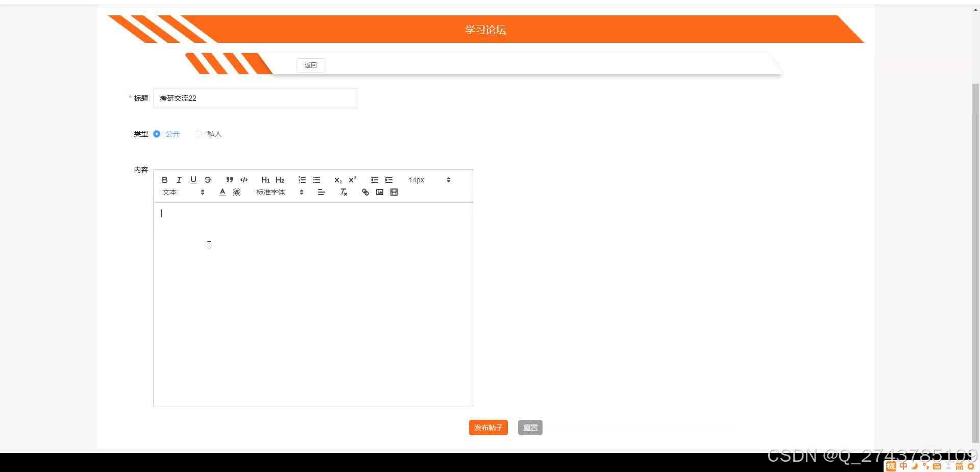This screenshot has height=472, width=980.
Task: Click the page vertical scrollbar
Action: pyautogui.click(x=976, y=263)
